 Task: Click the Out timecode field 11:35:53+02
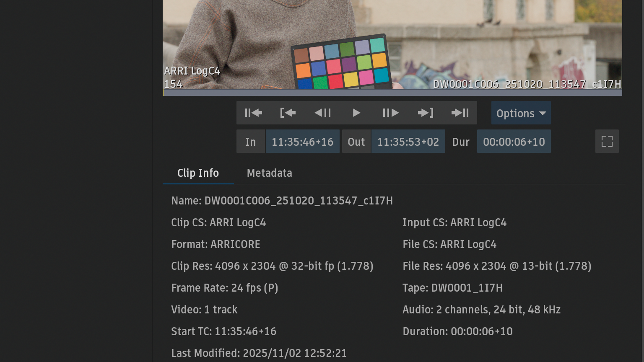pos(408,142)
